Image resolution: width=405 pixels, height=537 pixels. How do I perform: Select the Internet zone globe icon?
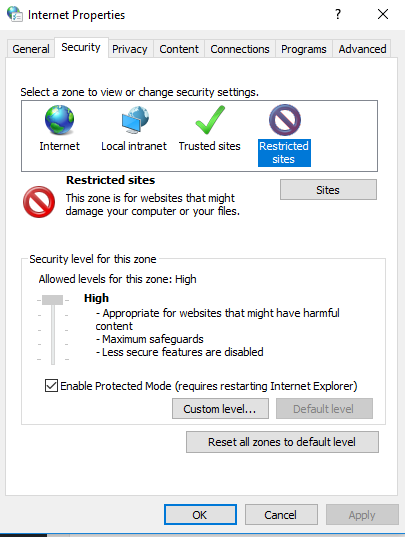(60, 120)
